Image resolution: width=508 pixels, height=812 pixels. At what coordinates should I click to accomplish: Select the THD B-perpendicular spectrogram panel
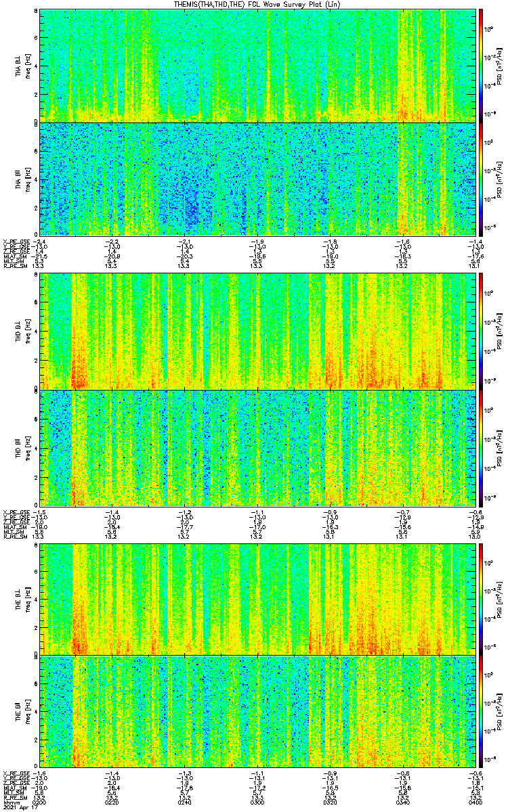click(x=257, y=331)
